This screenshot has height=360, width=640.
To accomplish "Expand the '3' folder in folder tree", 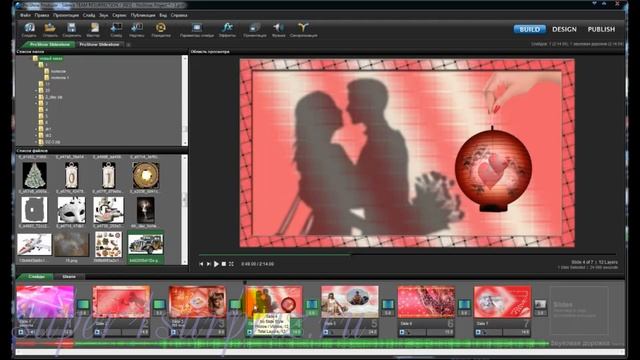I will pos(36,103).
